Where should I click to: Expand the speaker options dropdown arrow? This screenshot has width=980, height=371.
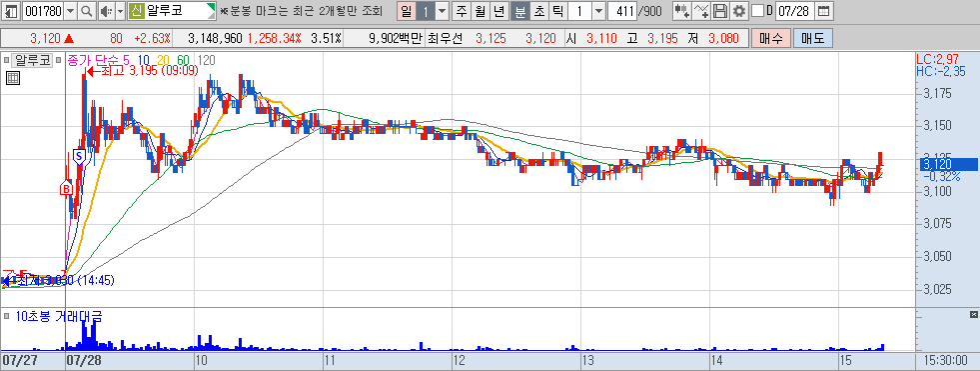[x=120, y=11]
